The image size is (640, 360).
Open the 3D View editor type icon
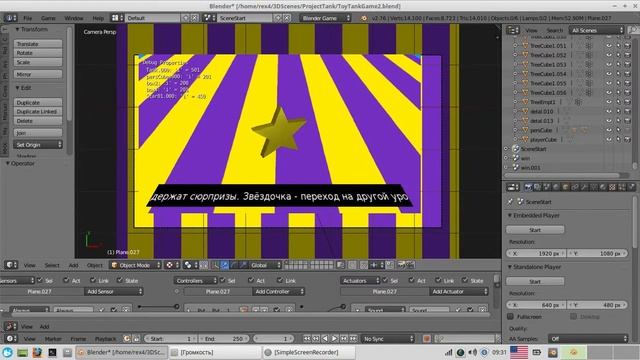[11, 265]
